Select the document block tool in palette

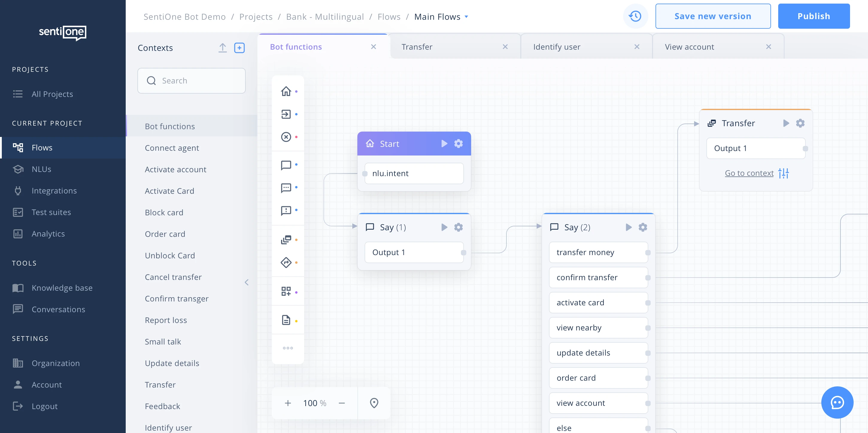click(286, 320)
